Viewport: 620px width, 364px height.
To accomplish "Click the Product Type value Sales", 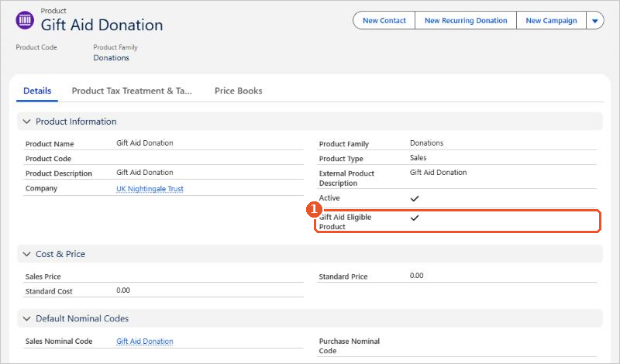I will point(418,158).
